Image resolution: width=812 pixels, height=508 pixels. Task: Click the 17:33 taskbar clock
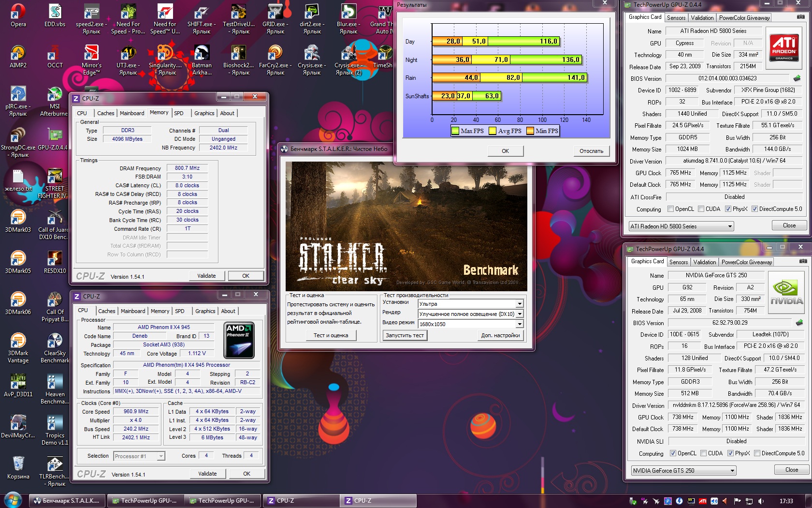tap(786, 501)
